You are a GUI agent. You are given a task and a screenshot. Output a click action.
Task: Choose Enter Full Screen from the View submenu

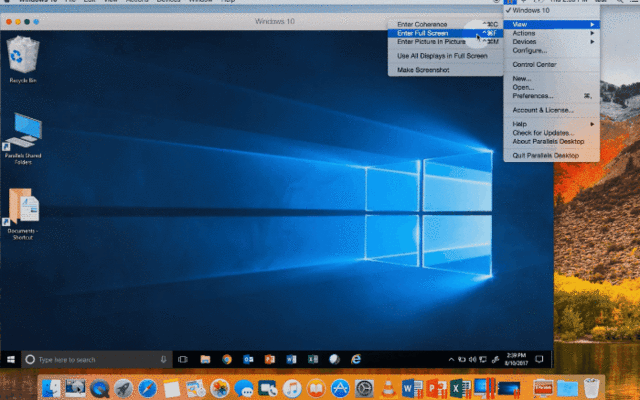click(x=445, y=33)
